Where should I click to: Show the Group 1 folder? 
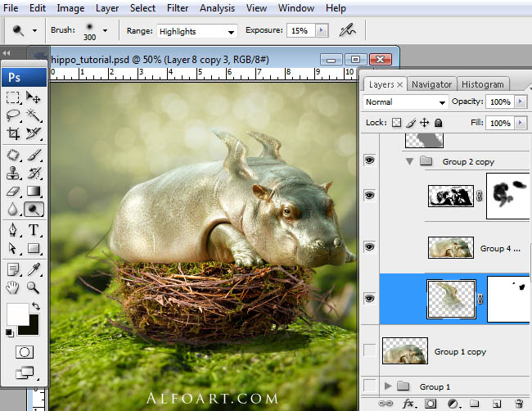(x=369, y=386)
